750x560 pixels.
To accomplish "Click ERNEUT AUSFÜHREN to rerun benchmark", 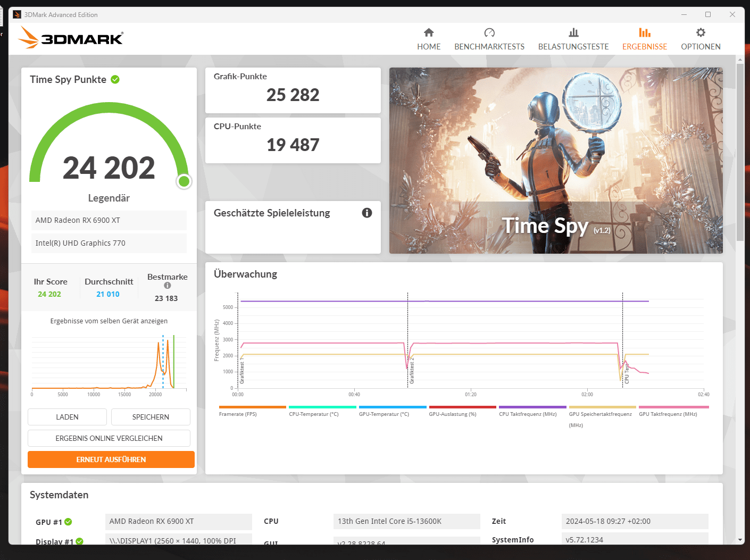I will point(111,459).
